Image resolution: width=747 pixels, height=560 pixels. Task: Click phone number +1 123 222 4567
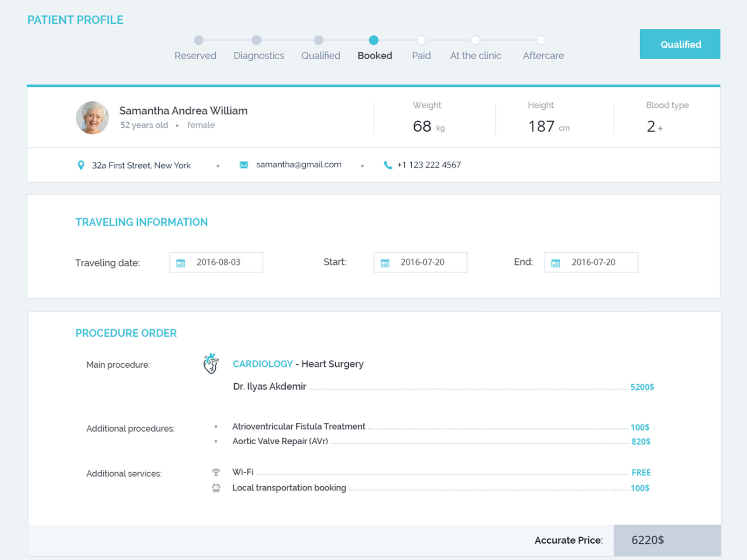tap(429, 165)
